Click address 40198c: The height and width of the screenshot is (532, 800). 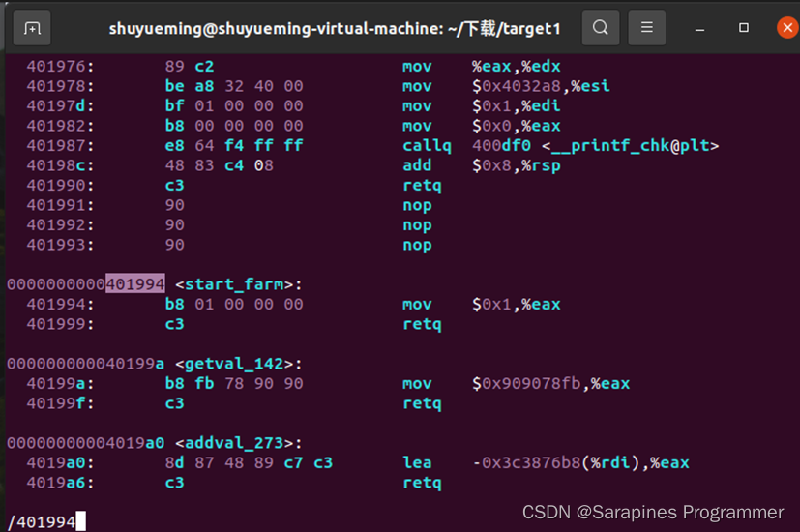tap(61, 165)
